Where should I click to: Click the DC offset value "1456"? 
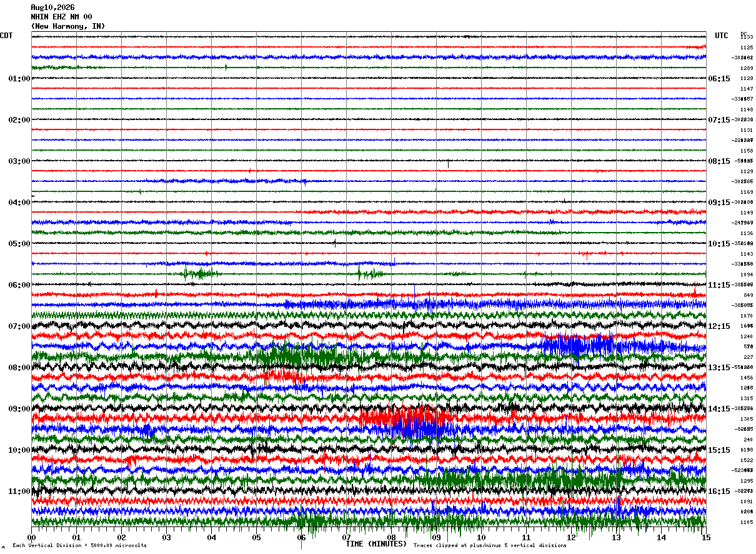[747, 378]
